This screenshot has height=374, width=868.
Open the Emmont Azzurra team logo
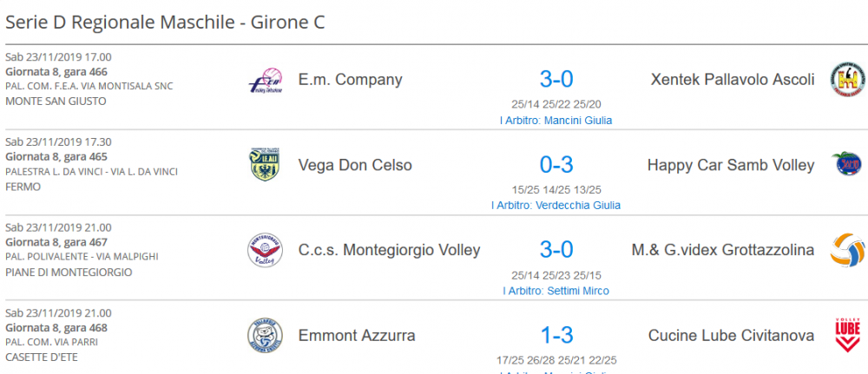pyautogui.click(x=265, y=335)
